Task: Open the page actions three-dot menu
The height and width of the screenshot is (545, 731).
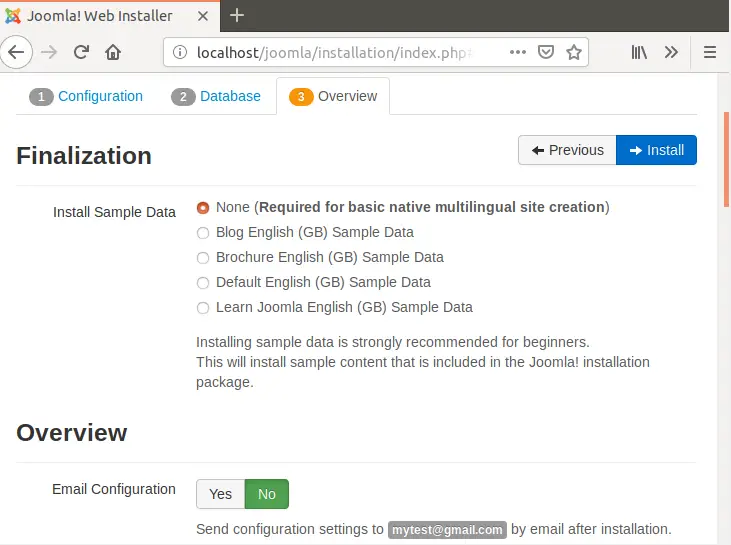Action: point(518,52)
